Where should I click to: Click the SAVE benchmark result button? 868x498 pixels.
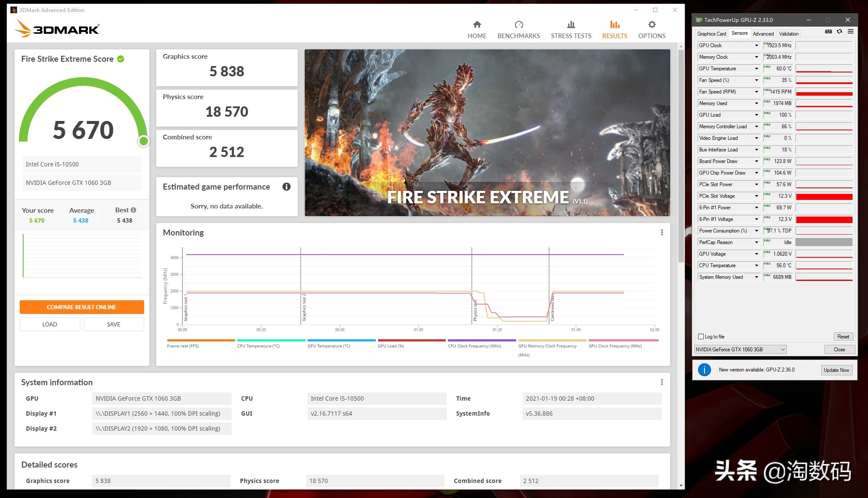(x=113, y=324)
